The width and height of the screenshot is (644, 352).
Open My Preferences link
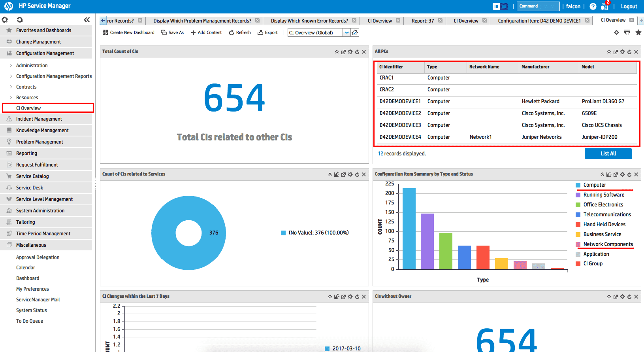32,289
